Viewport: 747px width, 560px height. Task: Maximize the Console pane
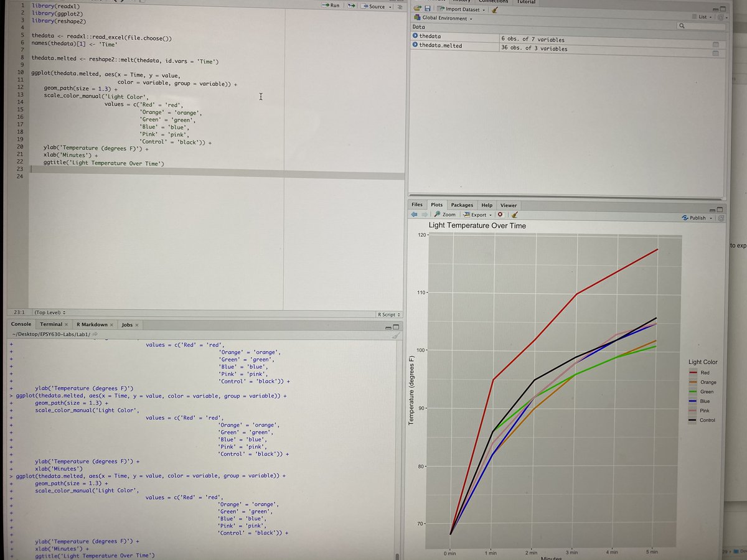click(x=396, y=327)
